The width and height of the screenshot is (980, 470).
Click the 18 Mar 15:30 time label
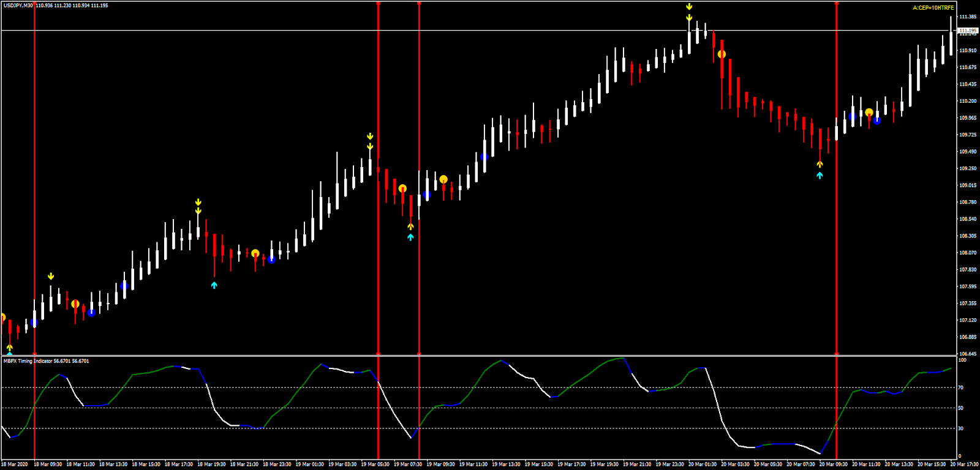click(146, 464)
